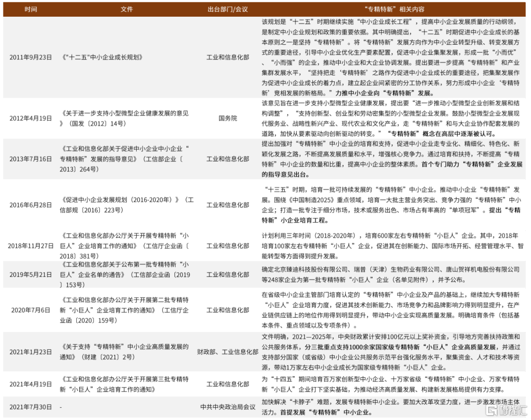Click document 《关于进一步支持小型微型企业健康发展的意见》
The image size is (531, 420).
(124, 118)
